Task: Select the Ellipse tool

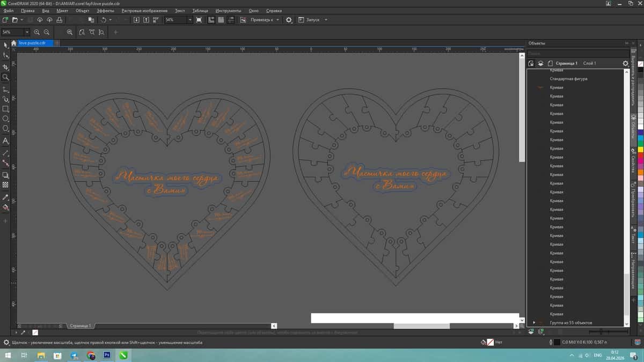Action: (x=5, y=119)
